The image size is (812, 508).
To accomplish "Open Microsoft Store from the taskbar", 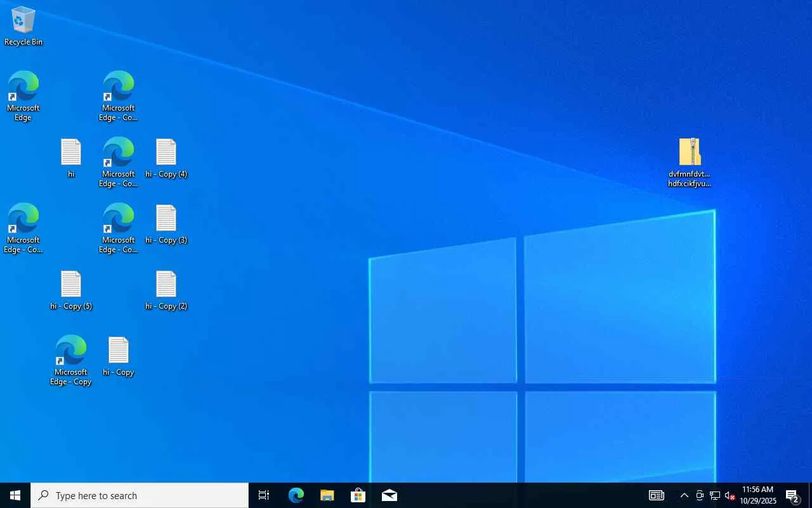I will (x=358, y=495).
